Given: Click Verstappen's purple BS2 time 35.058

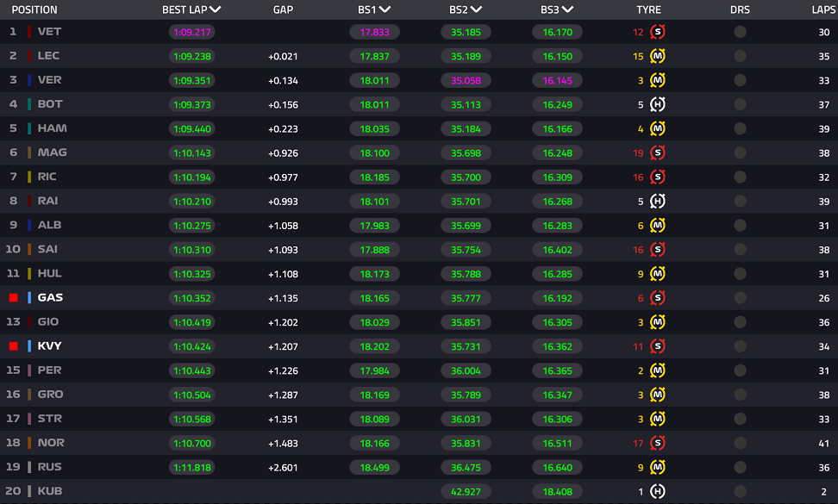Looking at the screenshot, I should pyautogui.click(x=466, y=81).
